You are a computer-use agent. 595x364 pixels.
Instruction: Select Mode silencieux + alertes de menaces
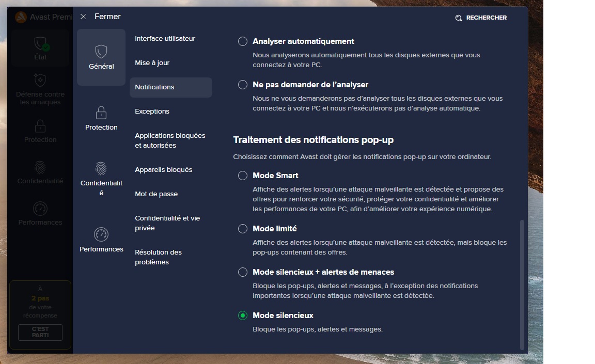click(242, 272)
